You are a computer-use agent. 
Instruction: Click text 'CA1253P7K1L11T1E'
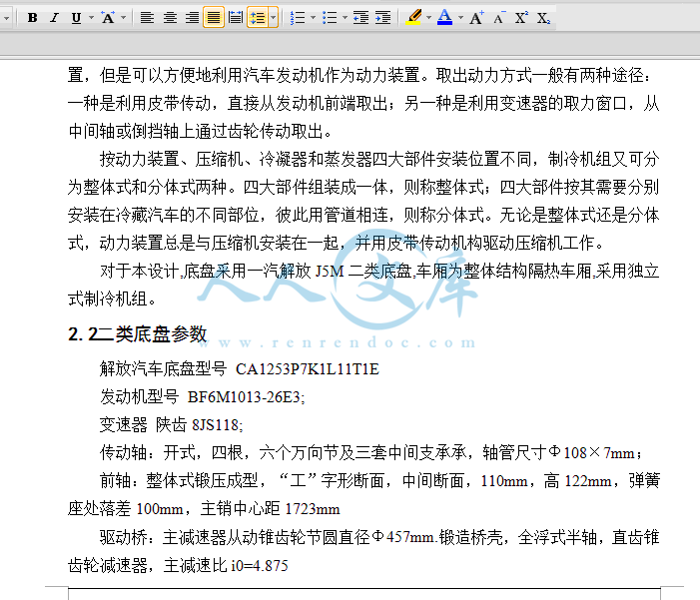tap(308, 369)
